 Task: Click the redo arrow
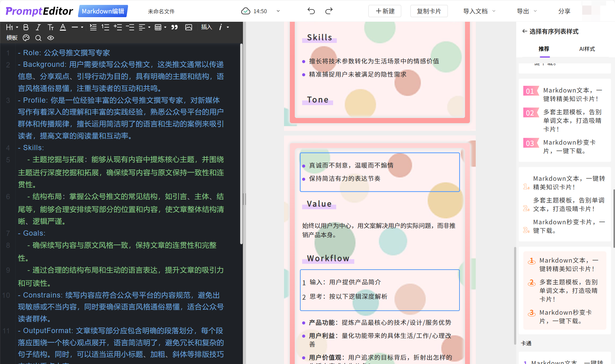tap(329, 11)
